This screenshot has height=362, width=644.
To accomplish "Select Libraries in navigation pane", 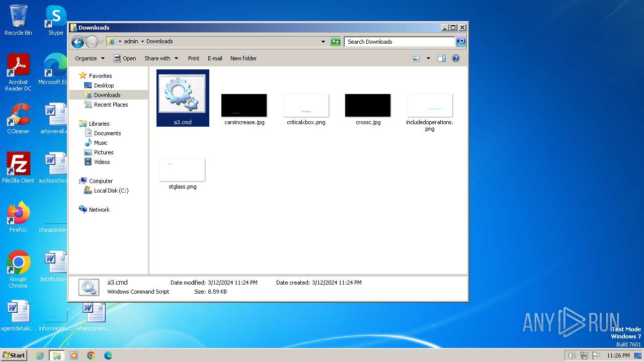I will [x=94, y=124].
